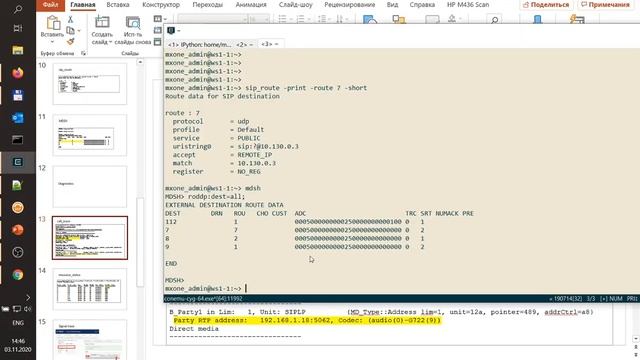Switch to the Переходы ribbon tab
This screenshot has width=640, height=360.
tap(207, 5)
